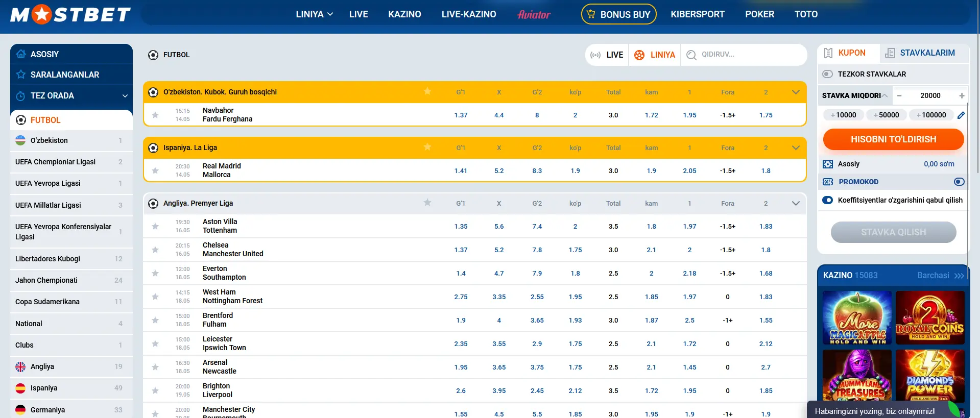980x418 pixels.
Task: Click the Ispaniya flag icon
Action: pos(20,388)
